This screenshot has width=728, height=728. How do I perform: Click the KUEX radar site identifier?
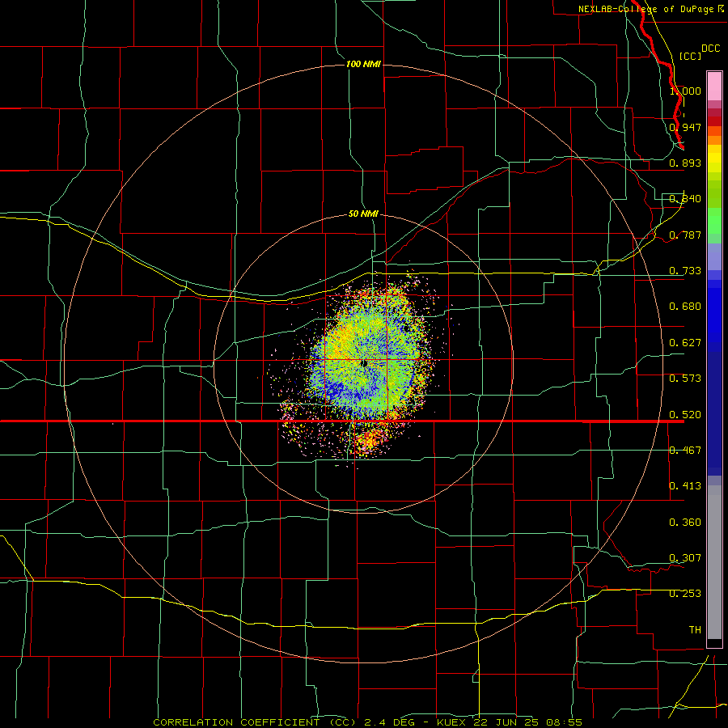pos(453,722)
